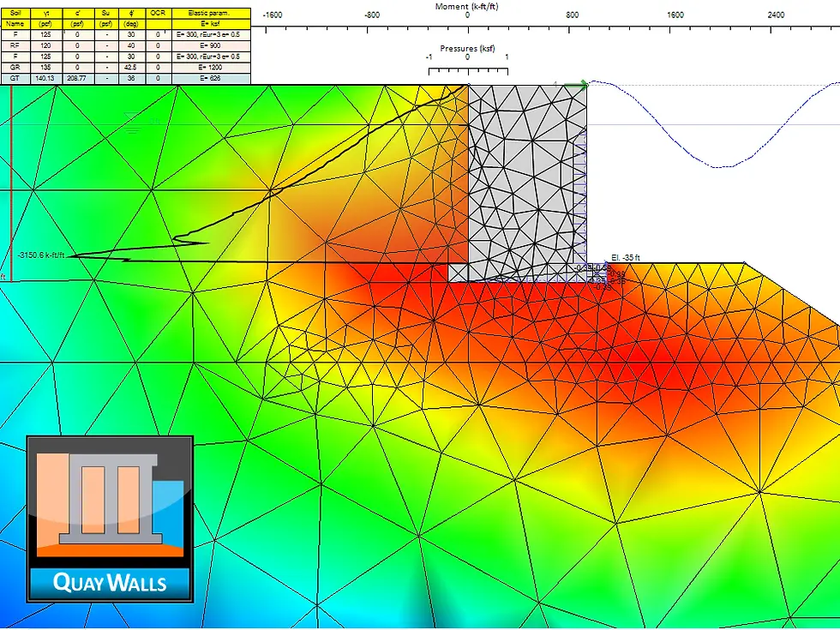Select the green support arrow at wall top

[576, 85]
